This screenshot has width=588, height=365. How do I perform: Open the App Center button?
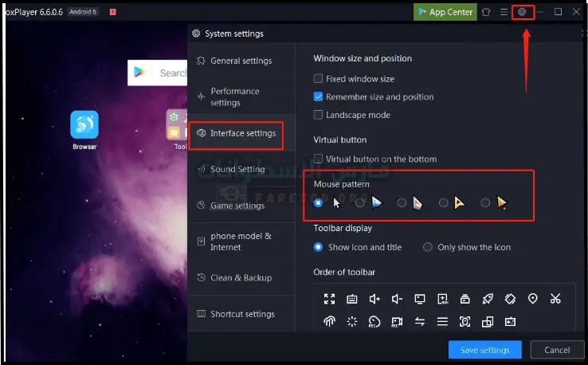pos(445,12)
